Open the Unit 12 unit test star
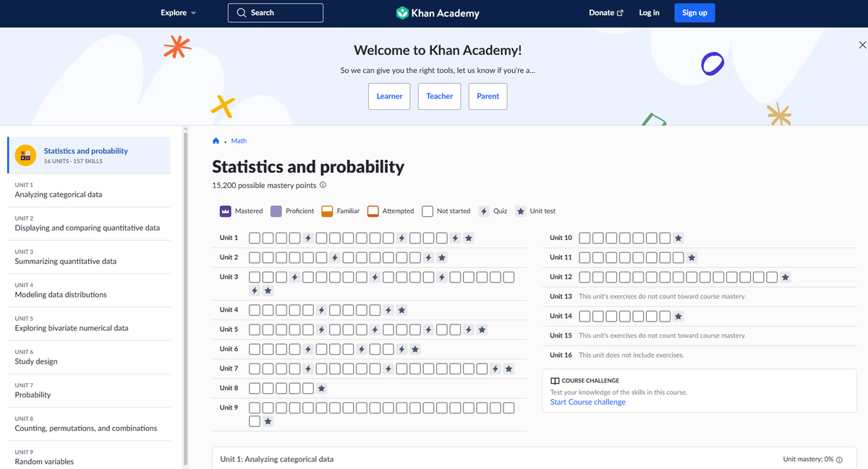The height and width of the screenshot is (469, 868). (785, 277)
